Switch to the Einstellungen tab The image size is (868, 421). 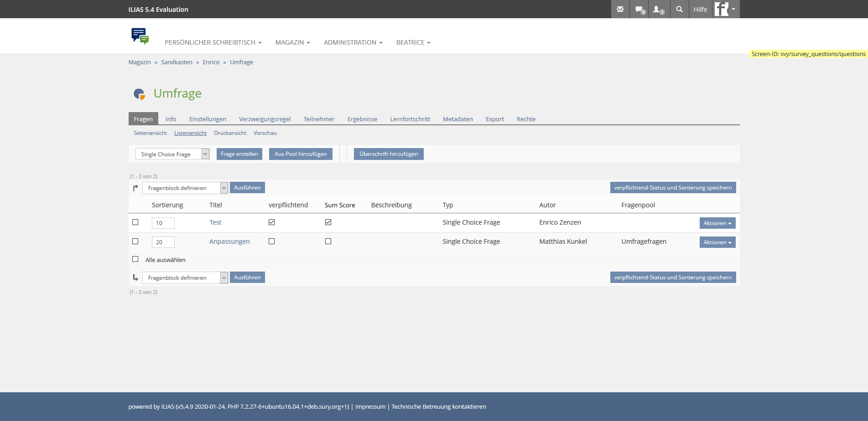pos(208,119)
